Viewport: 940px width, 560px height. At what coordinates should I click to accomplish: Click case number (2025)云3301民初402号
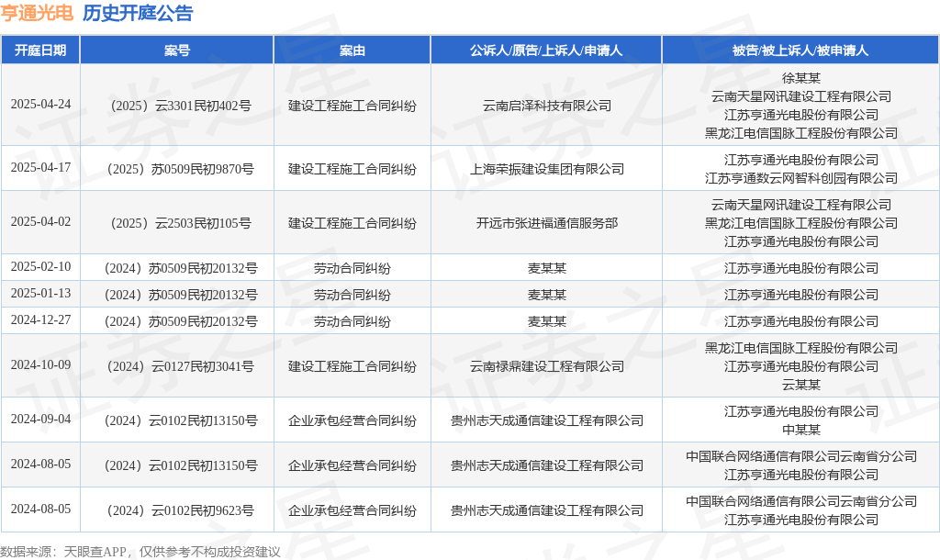(x=181, y=106)
